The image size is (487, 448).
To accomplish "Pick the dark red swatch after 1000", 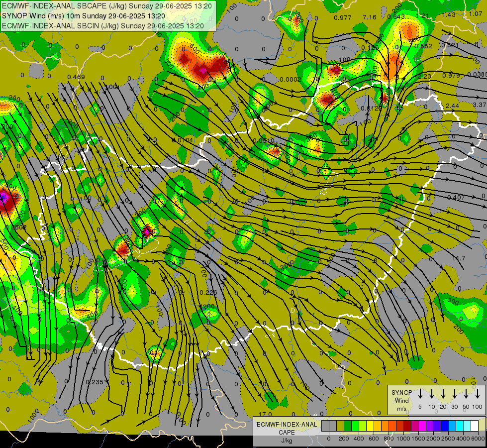I will (x=407, y=426).
